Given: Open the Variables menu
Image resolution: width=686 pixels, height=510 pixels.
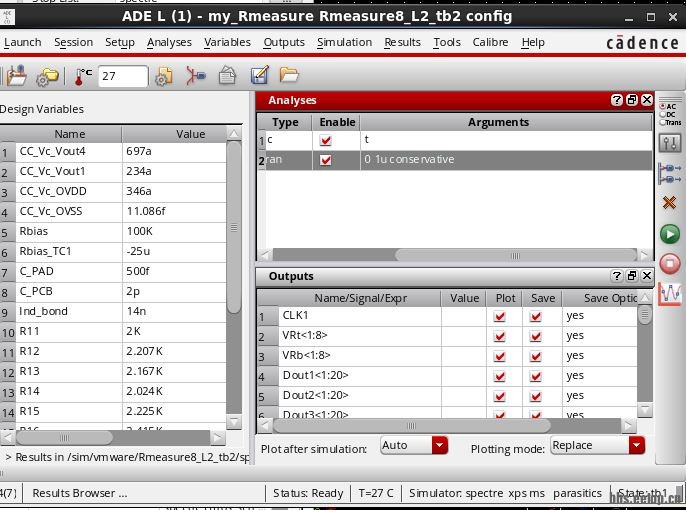Looking at the screenshot, I should pos(228,42).
